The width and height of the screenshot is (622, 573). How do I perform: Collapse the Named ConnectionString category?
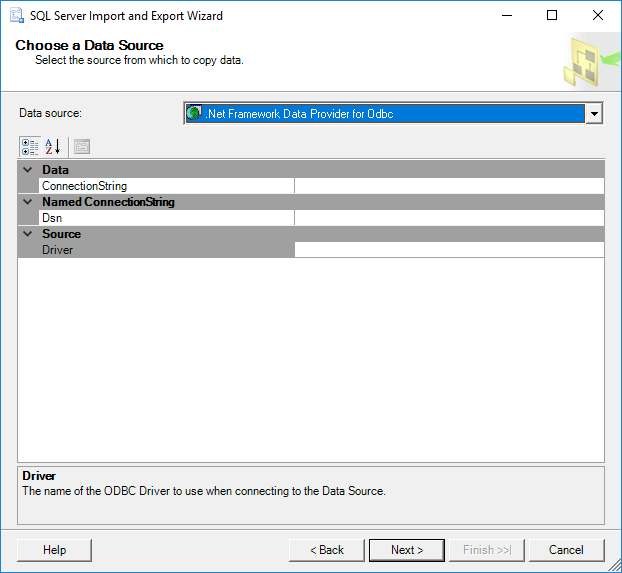pos(28,202)
